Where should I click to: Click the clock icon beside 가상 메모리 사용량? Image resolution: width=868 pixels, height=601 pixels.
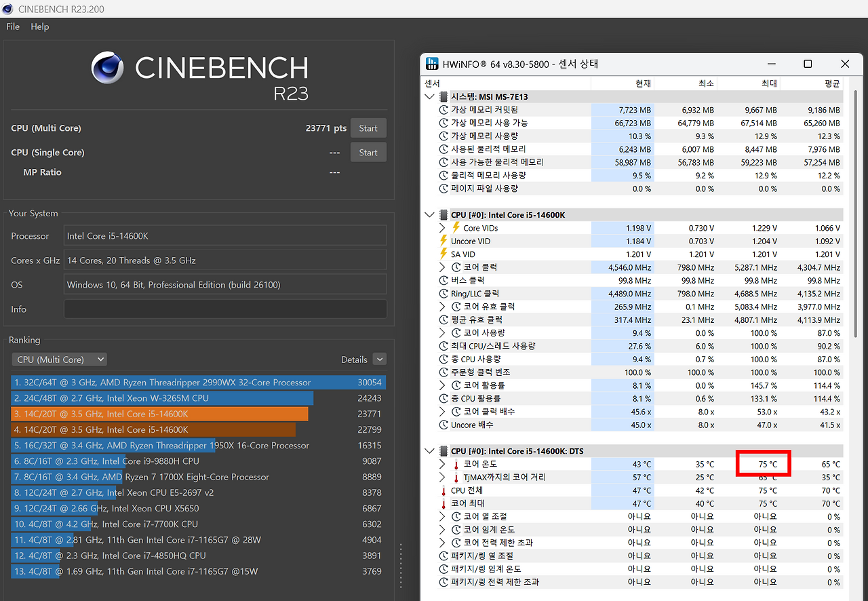pyautogui.click(x=443, y=136)
